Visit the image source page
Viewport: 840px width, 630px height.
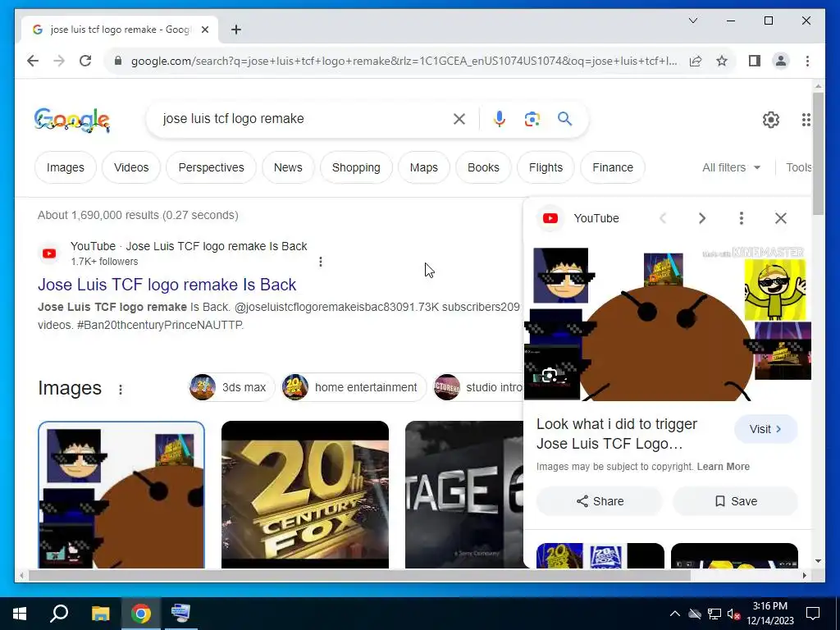766,429
